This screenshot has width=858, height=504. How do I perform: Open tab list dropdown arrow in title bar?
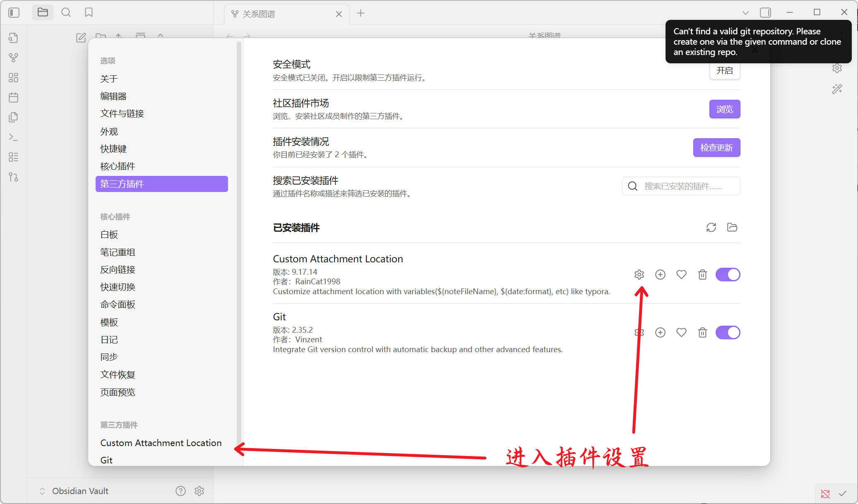[x=745, y=13]
